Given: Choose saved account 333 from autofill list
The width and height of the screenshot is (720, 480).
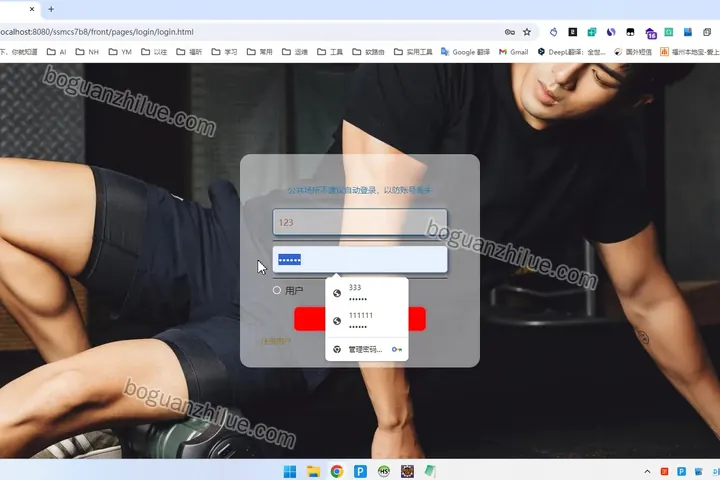Looking at the screenshot, I should tap(366, 293).
